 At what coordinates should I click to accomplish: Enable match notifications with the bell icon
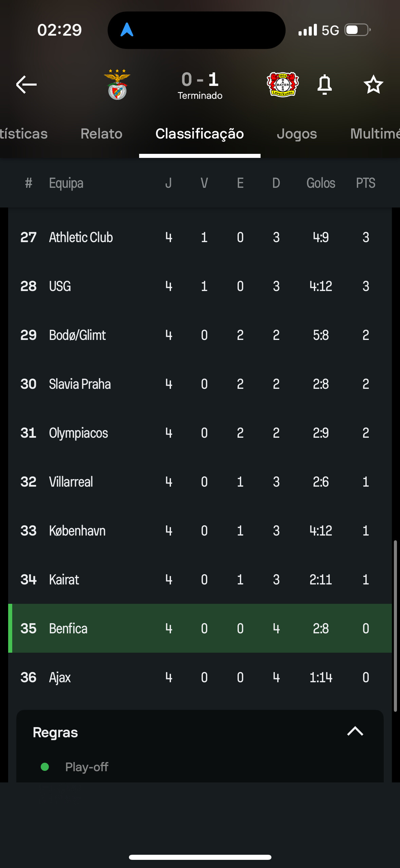[x=324, y=85]
